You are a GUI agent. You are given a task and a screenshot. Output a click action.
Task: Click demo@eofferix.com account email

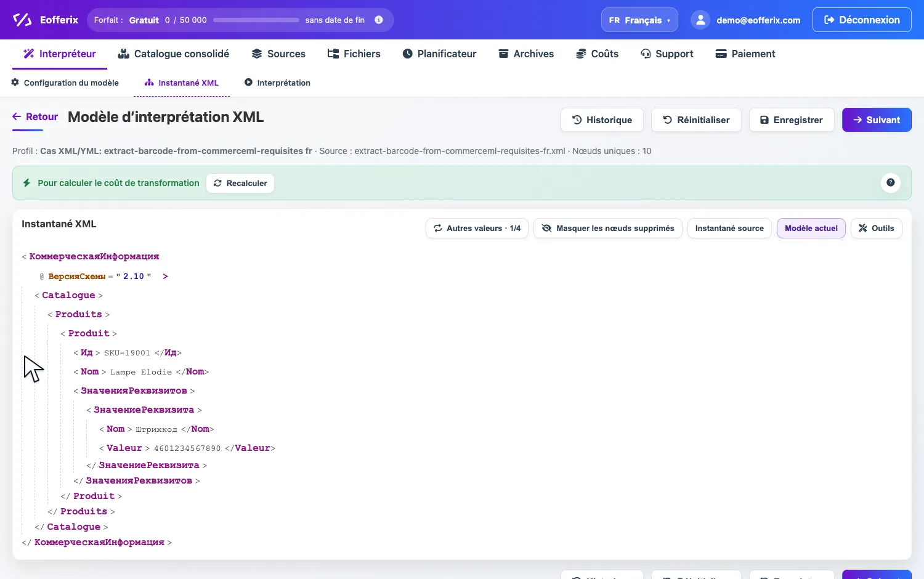pyautogui.click(x=758, y=20)
